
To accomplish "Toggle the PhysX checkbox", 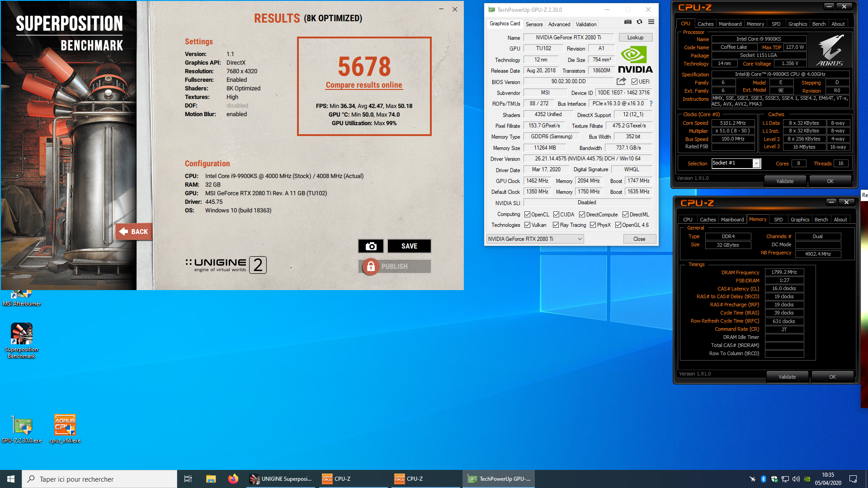I will [x=593, y=225].
